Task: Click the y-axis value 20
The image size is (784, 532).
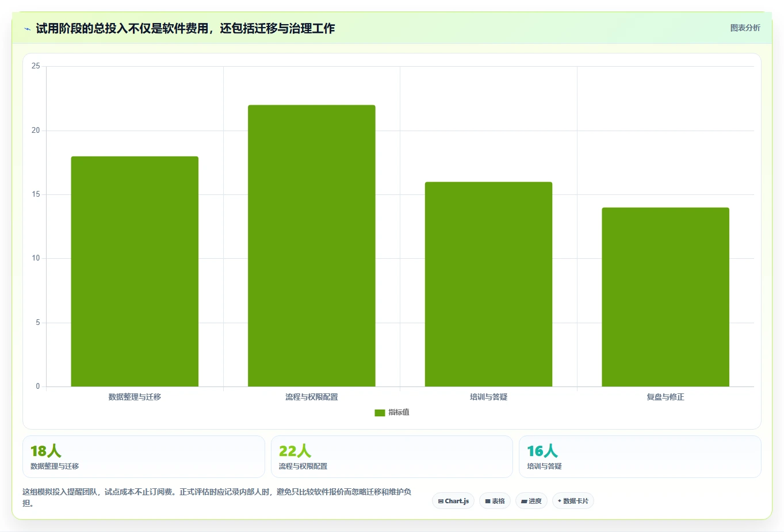Action: 36,131
